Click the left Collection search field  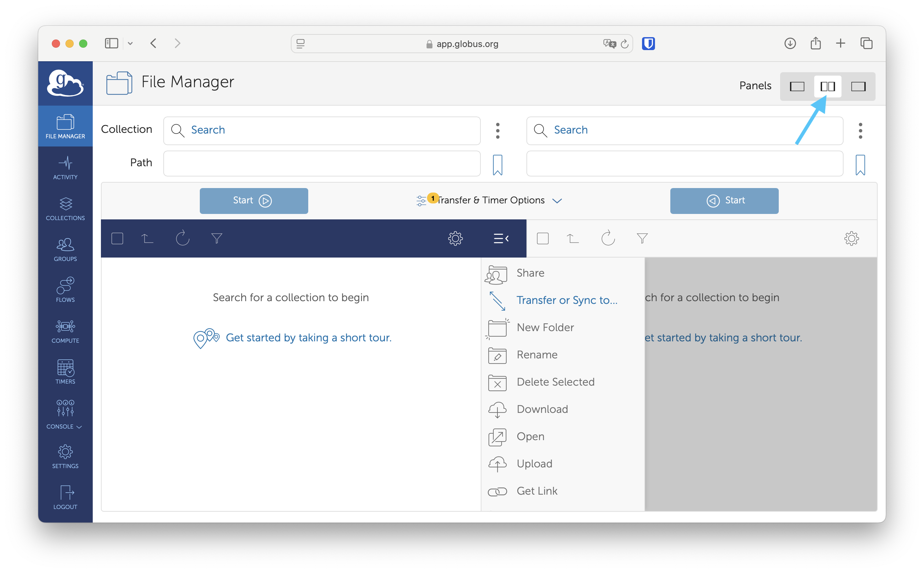coord(322,130)
